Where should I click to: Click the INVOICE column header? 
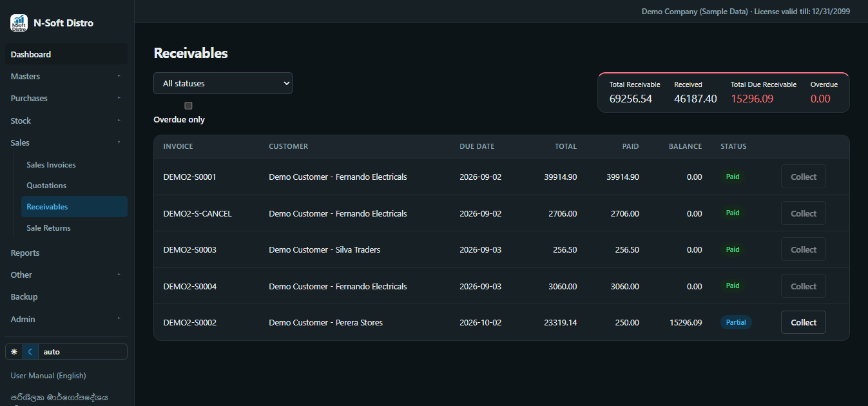[178, 146]
